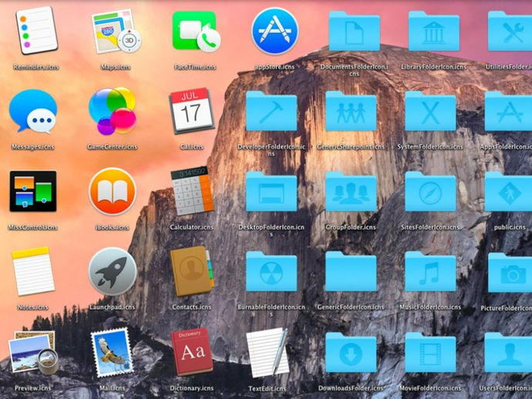Select the Preview.icns icon
This screenshot has width=532, height=399.
click(33, 353)
